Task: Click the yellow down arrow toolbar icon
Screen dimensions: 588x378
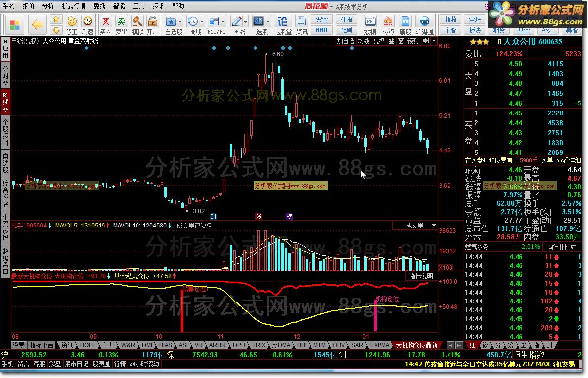Action: 56,30
